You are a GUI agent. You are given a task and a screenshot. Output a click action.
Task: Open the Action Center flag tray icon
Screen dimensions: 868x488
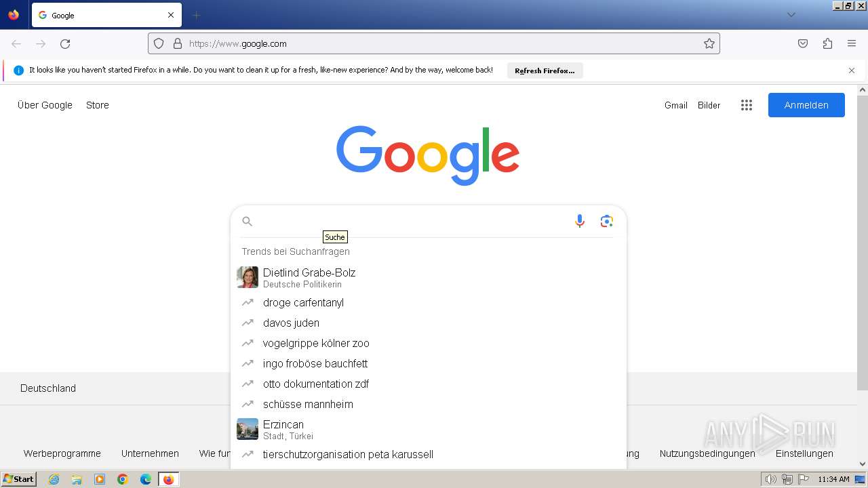click(x=804, y=479)
